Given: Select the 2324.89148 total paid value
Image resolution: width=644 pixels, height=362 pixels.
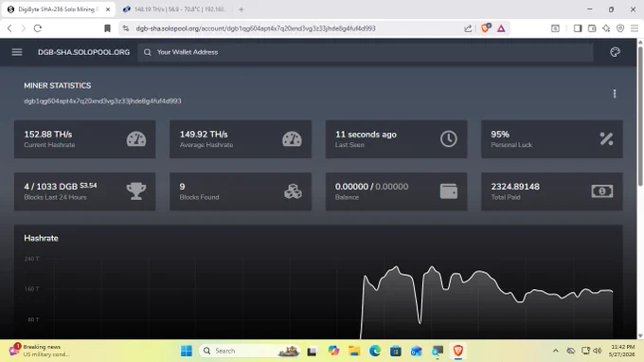Looking at the screenshot, I should point(515,187).
